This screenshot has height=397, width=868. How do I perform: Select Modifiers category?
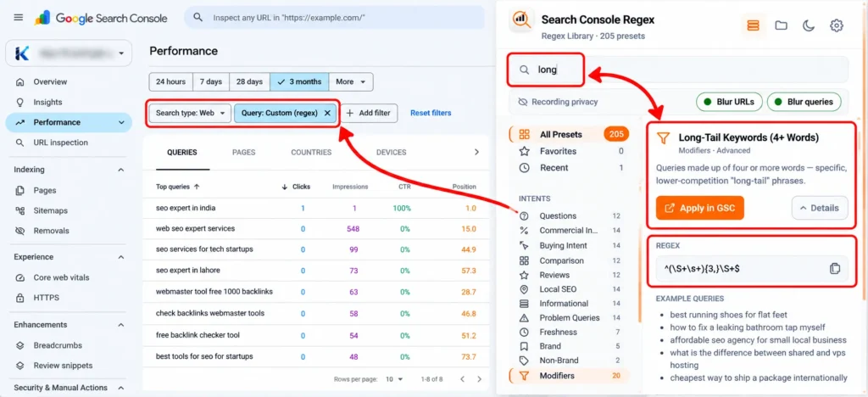click(x=569, y=376)
